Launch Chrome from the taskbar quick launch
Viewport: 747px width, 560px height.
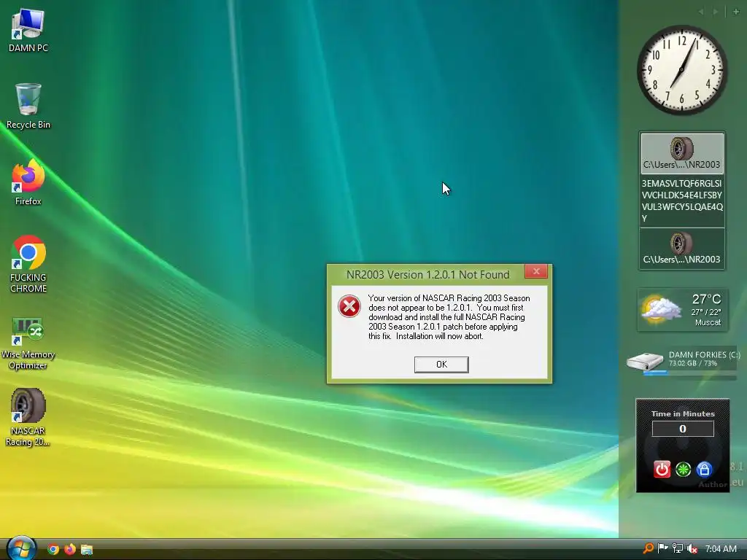tap(53, 549)
